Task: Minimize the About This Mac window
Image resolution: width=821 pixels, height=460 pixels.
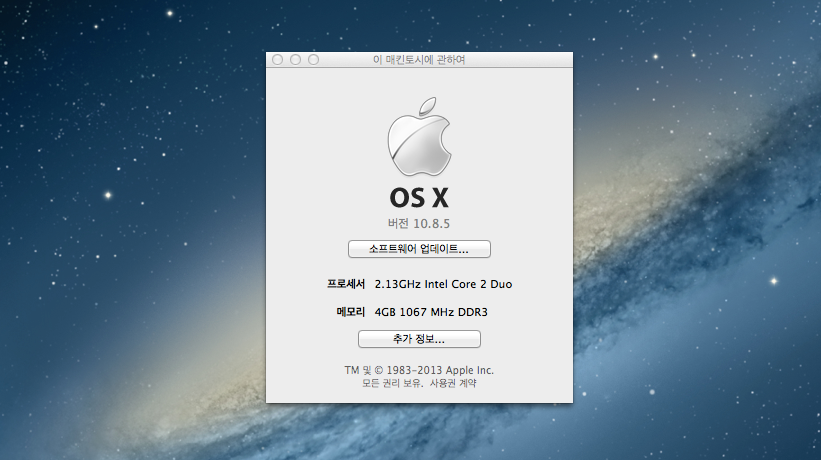Action: coord(296,60)
